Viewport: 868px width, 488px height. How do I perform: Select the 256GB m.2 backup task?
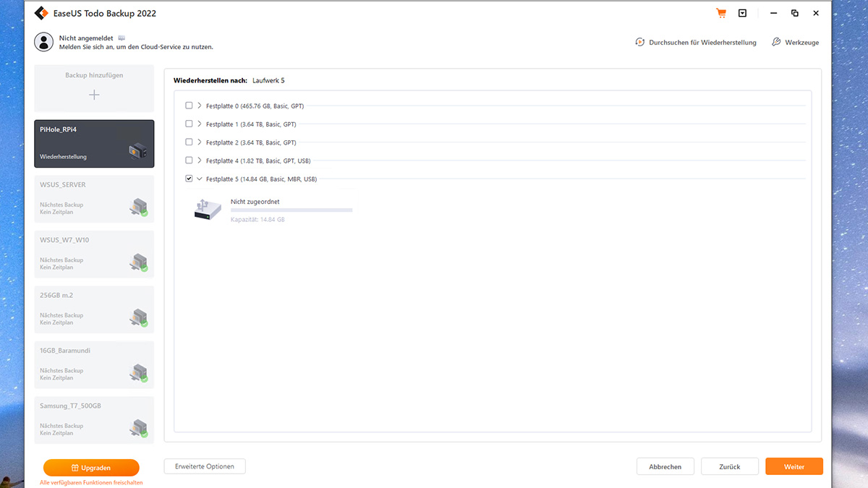(x=94, y=309)
